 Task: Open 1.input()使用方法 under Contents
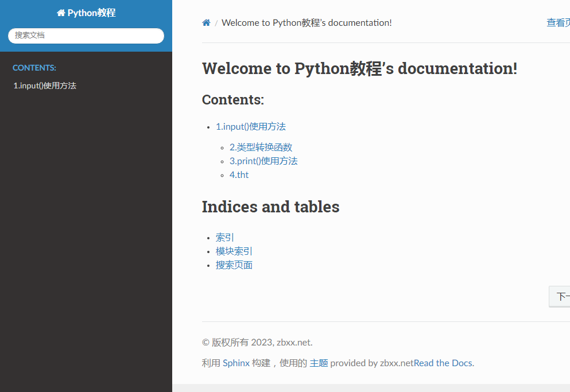point(250,126)
